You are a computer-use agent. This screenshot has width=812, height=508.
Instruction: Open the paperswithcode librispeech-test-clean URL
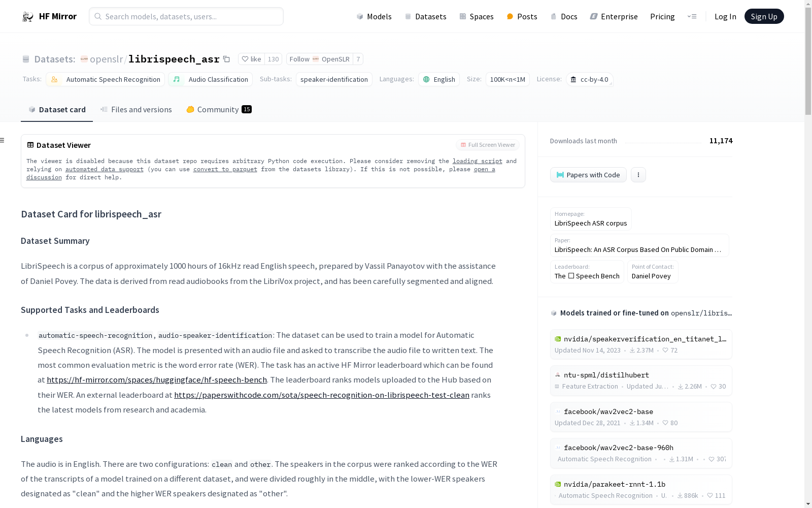tap(322, 395)
